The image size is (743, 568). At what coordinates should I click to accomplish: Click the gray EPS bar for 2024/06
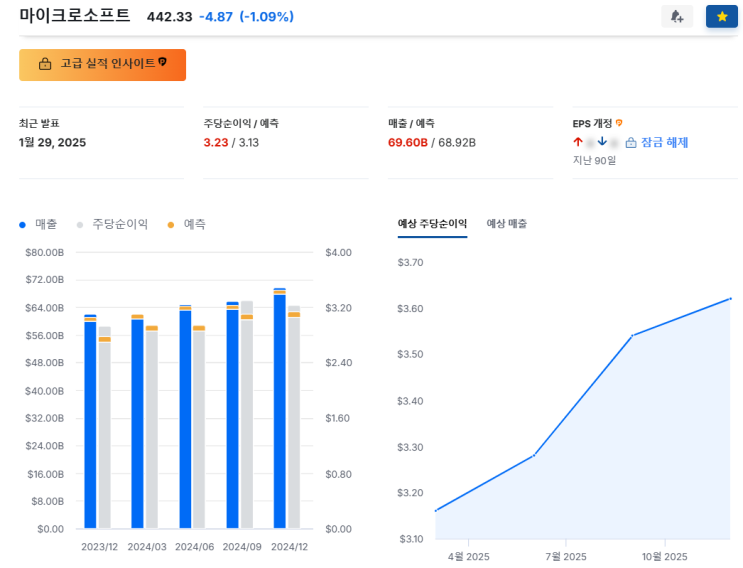(199, 427)
